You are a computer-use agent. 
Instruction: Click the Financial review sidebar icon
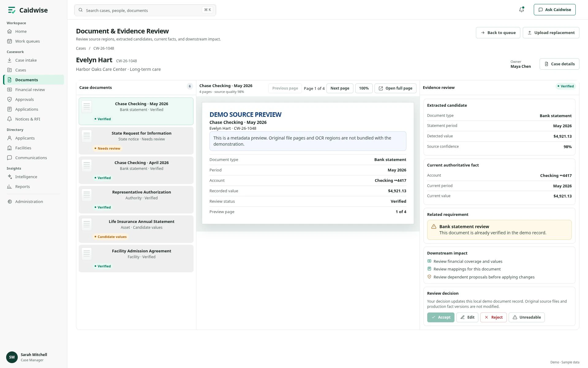coord(9,90)
